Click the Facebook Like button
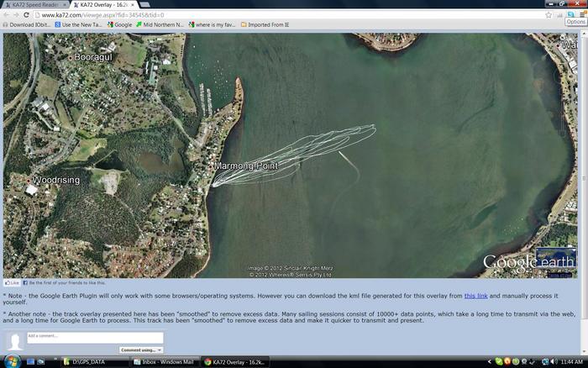Image resolution: width=588 pixels, height=368 pixels. coord(12,283)
